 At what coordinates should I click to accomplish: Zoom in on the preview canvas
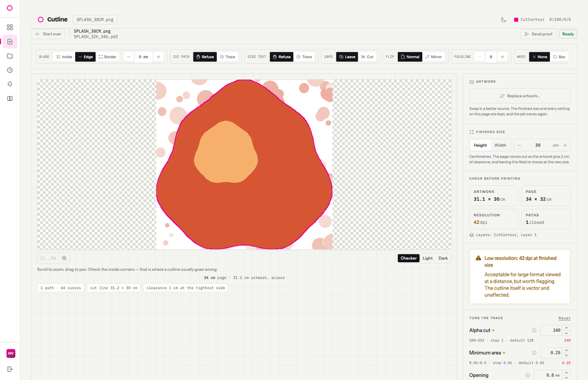coord(64,258)
